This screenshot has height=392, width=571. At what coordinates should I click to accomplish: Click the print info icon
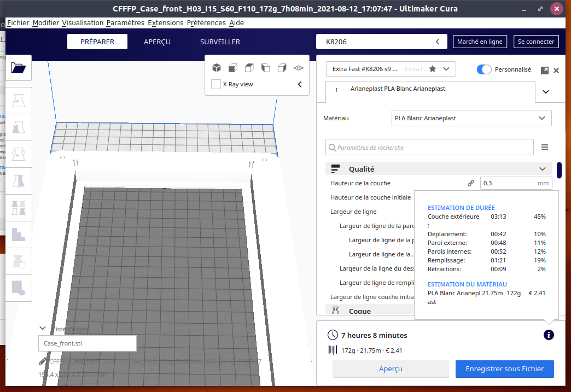point(549,335)
